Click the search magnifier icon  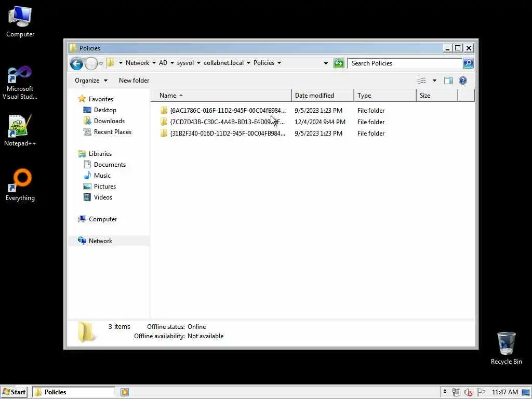(468, 63)
